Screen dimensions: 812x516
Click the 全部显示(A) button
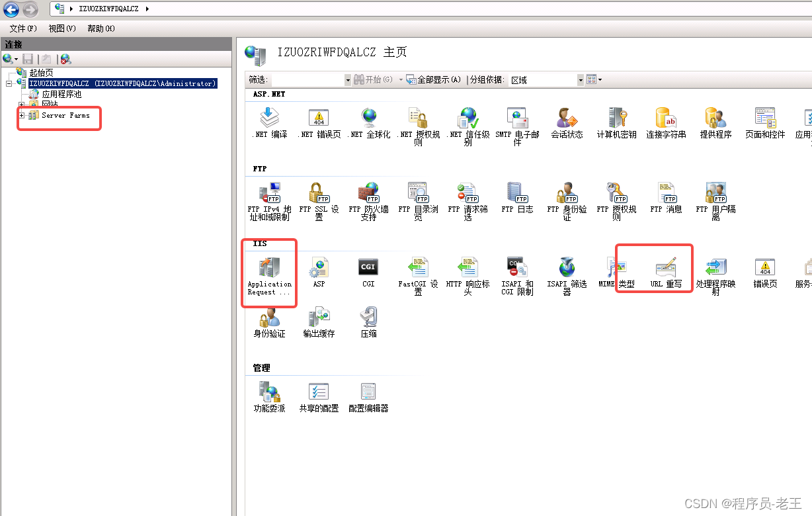434,79
